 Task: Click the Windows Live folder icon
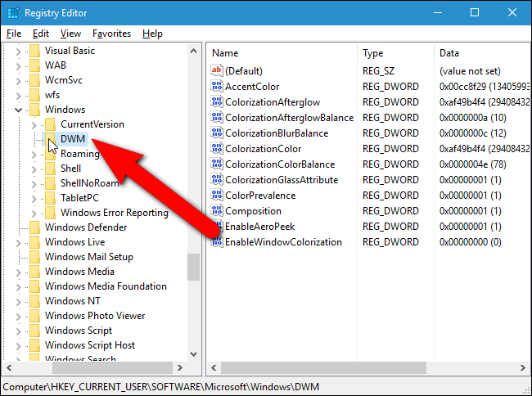(34, 242)
